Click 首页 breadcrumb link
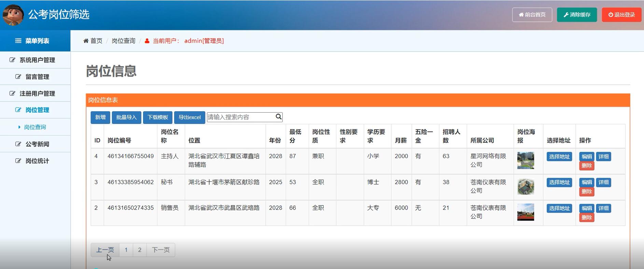The height and width of the screenshot is (269, 644). (x=96, y=41)
